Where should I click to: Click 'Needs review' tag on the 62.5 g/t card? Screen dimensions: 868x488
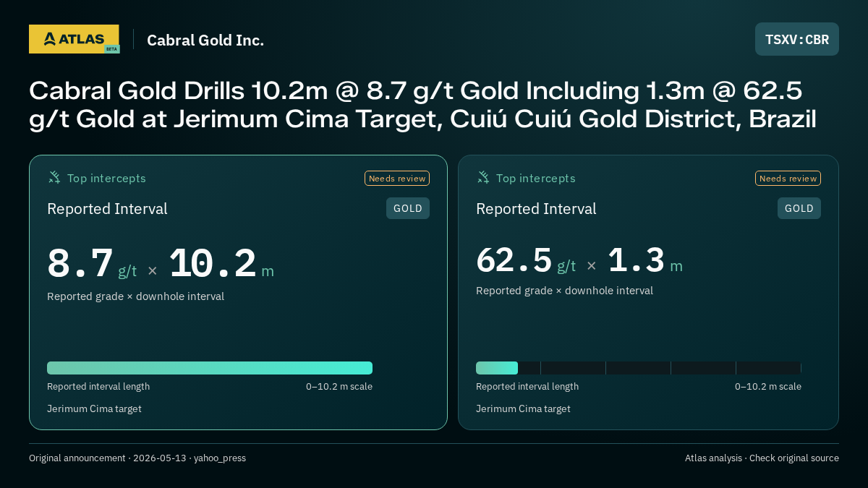(x=788, y=179)
